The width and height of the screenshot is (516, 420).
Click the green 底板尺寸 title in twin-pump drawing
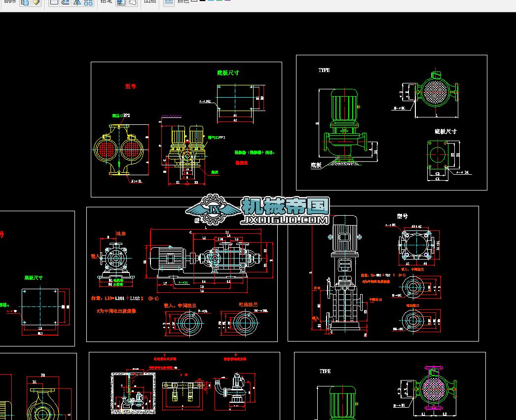(x=228, y=73)
